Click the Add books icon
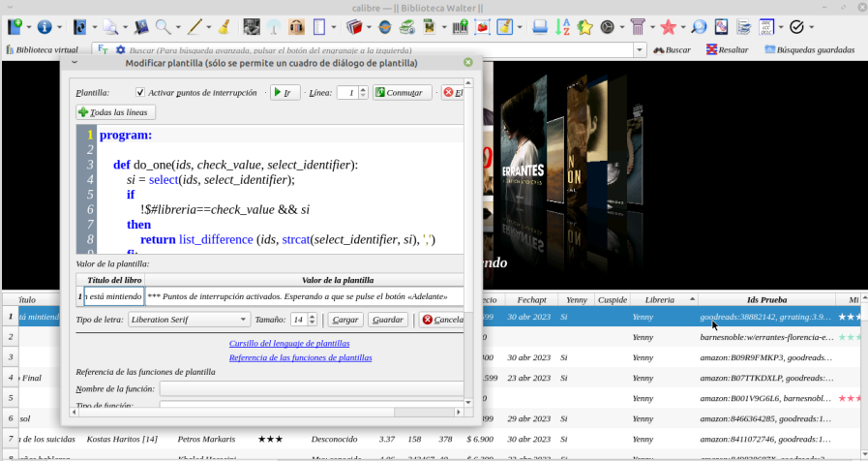 (x=15, y=26)
